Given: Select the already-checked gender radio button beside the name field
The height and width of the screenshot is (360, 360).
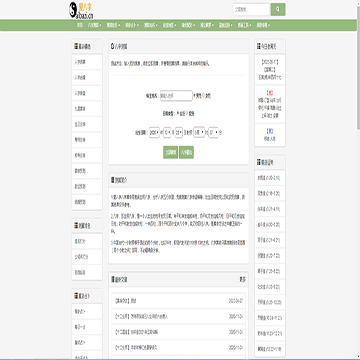Looking at the screenshot, I should tap(194, 96).
